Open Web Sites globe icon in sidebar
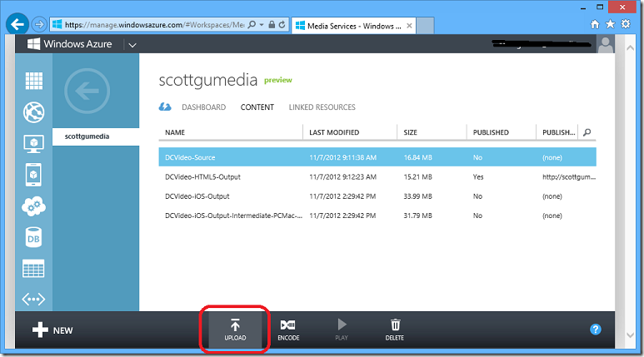 point(33,112)
